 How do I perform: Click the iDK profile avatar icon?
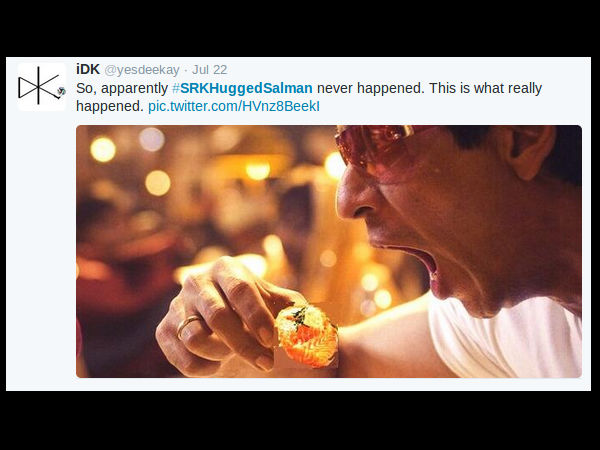pyautogui.click(x=41, y=86)
